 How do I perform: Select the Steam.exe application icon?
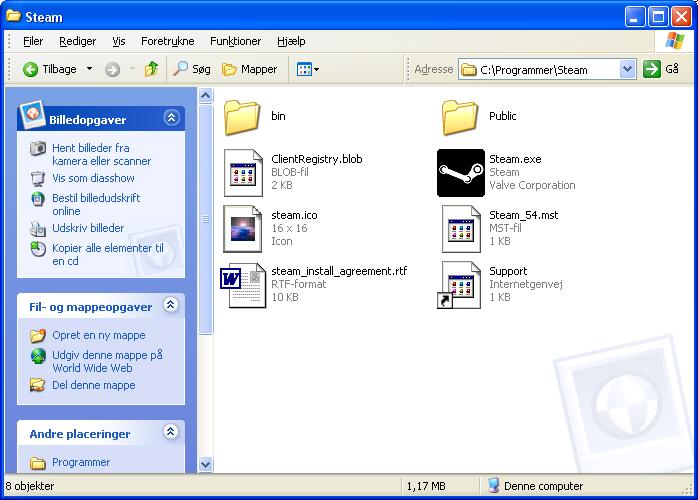coord(461,173)
